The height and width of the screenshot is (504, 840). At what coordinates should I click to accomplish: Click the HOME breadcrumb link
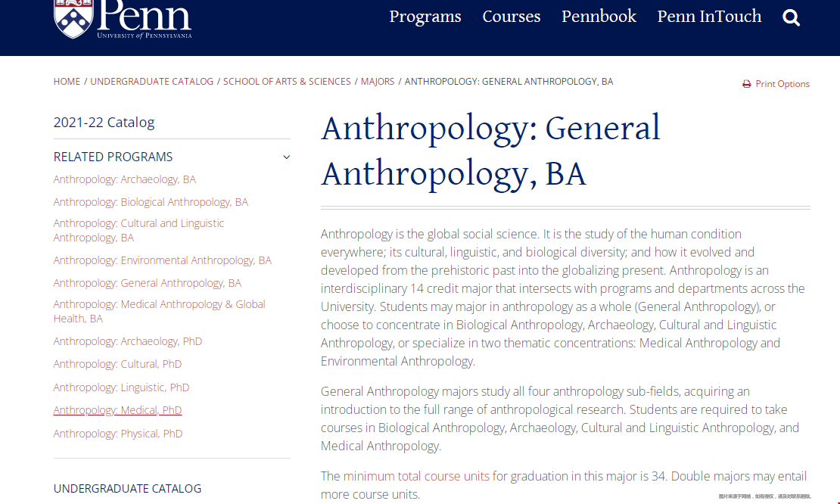pos(67,82)
